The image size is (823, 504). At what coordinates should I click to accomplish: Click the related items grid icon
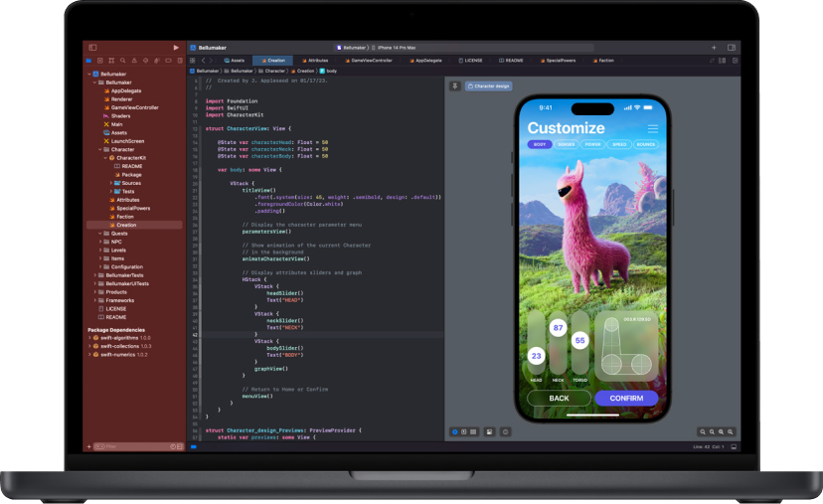click(194, 61)
